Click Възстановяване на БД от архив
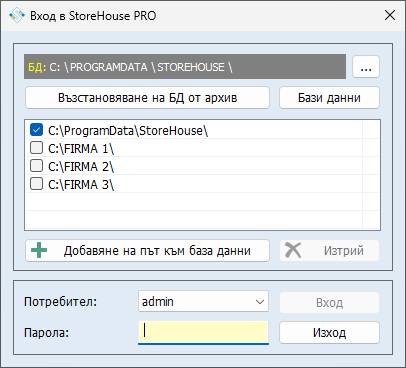 coord(147,98)
